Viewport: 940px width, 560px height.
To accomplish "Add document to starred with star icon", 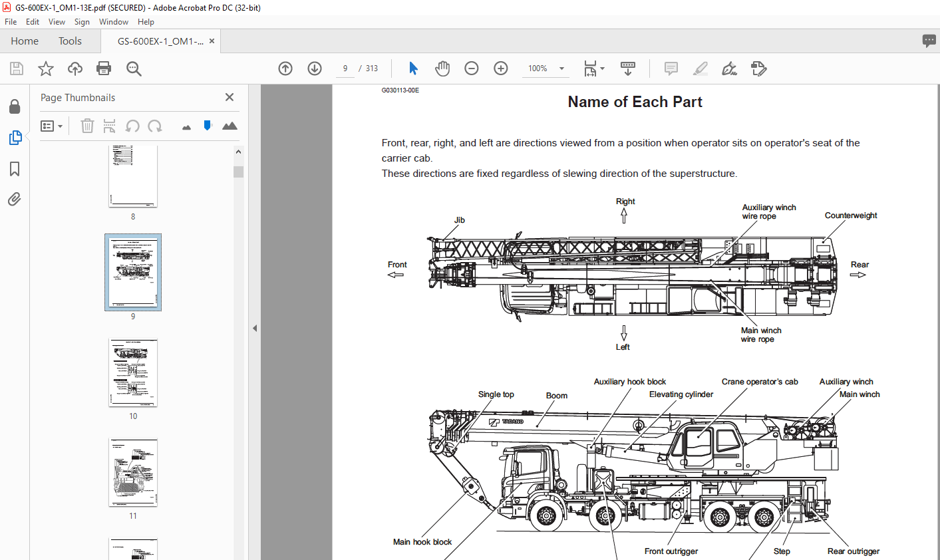I will click(x=46, y=69).
